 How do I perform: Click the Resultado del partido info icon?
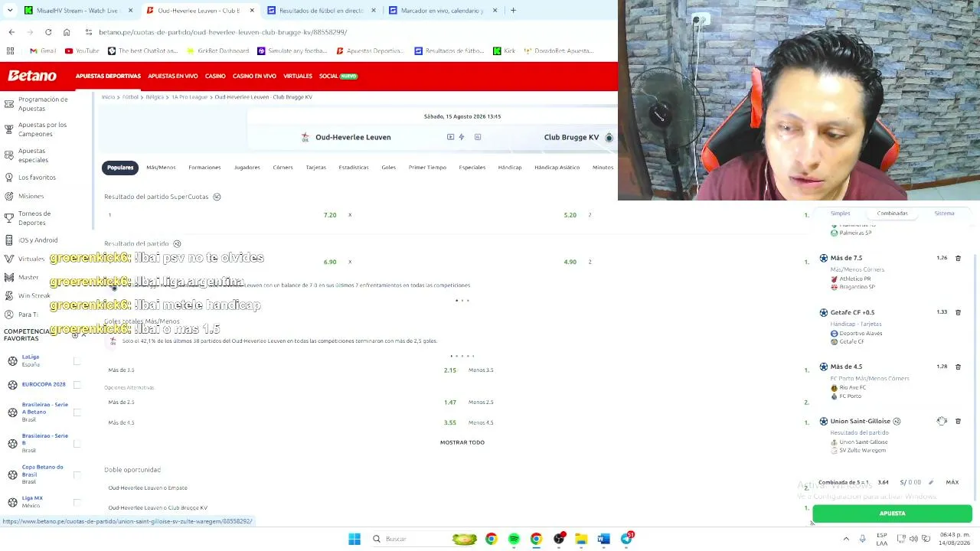(x=177, y=243)
